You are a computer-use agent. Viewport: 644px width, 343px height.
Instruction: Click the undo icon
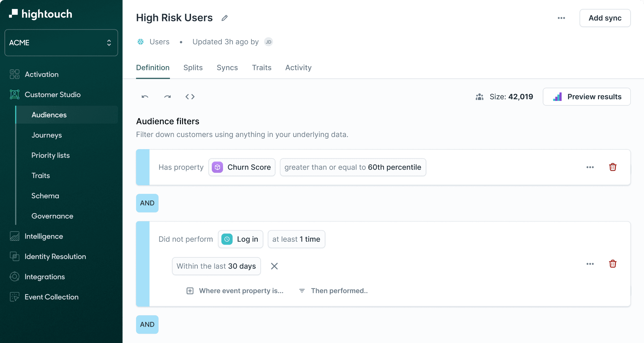[x=144, y=96]
